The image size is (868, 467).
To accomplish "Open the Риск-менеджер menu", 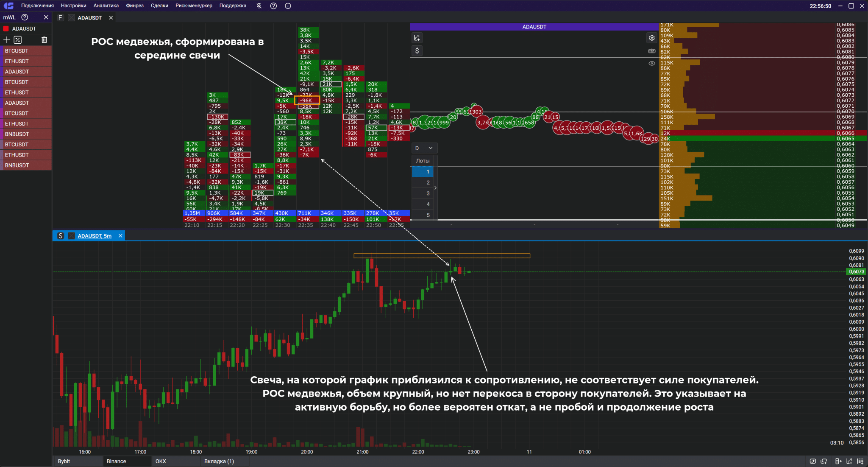I will 194,6.
